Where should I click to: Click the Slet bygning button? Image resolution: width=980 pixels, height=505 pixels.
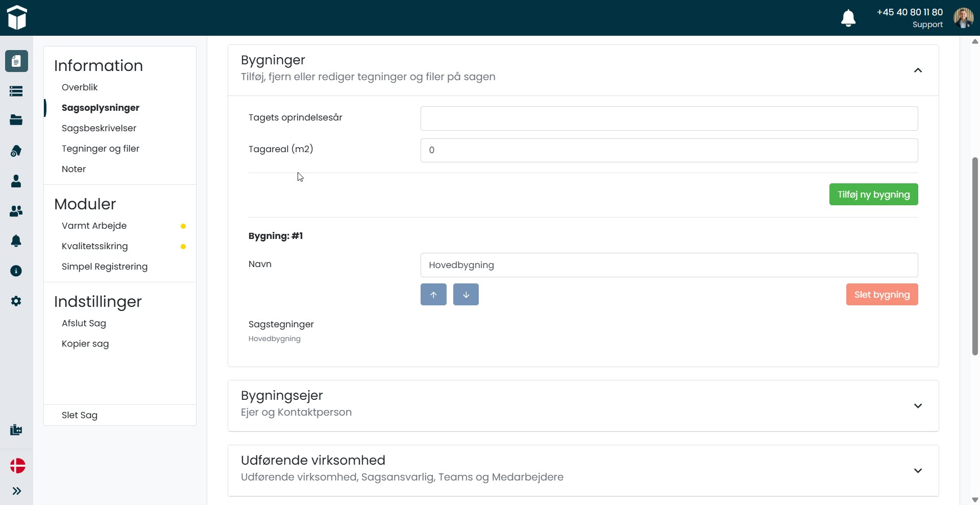tap(881, 294)
